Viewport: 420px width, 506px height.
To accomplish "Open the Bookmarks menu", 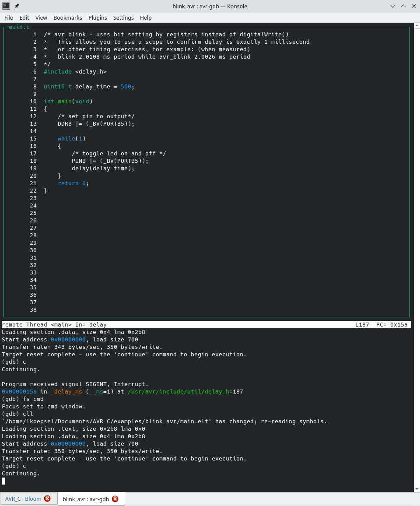I will coord(68,18).
